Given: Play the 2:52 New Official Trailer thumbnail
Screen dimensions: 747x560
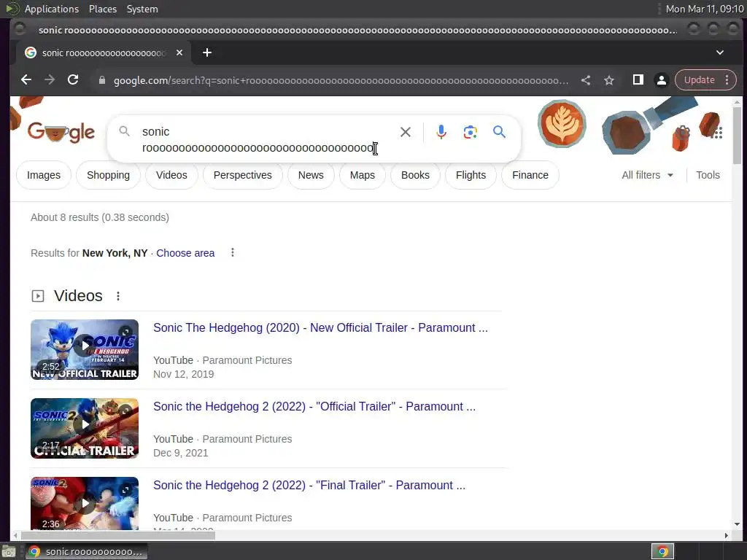Looking at the screenshot, I should click(x=85, y=349).
